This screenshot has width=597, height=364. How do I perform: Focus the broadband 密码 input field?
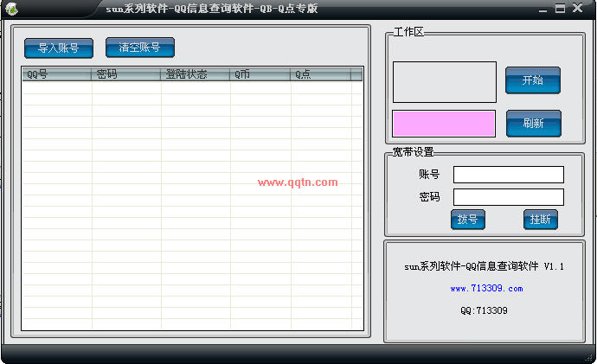508,197
